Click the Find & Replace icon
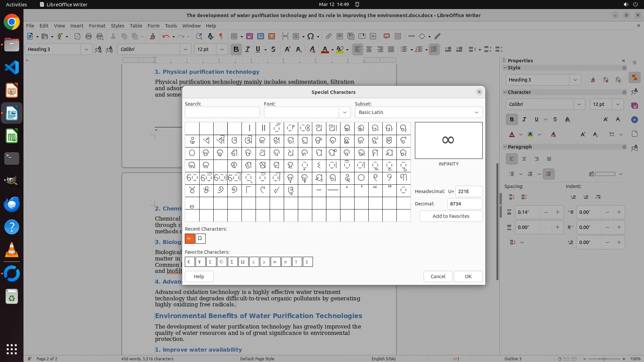Viewport: 644px width, 362px height. (199, 36)
